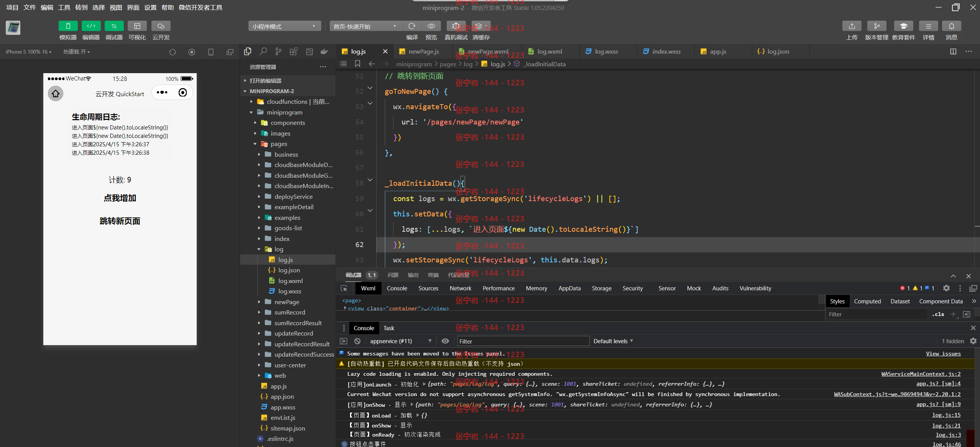Open the Source Control branch icon
Viewport: 980px width, 447px height.
coord(278,51)
